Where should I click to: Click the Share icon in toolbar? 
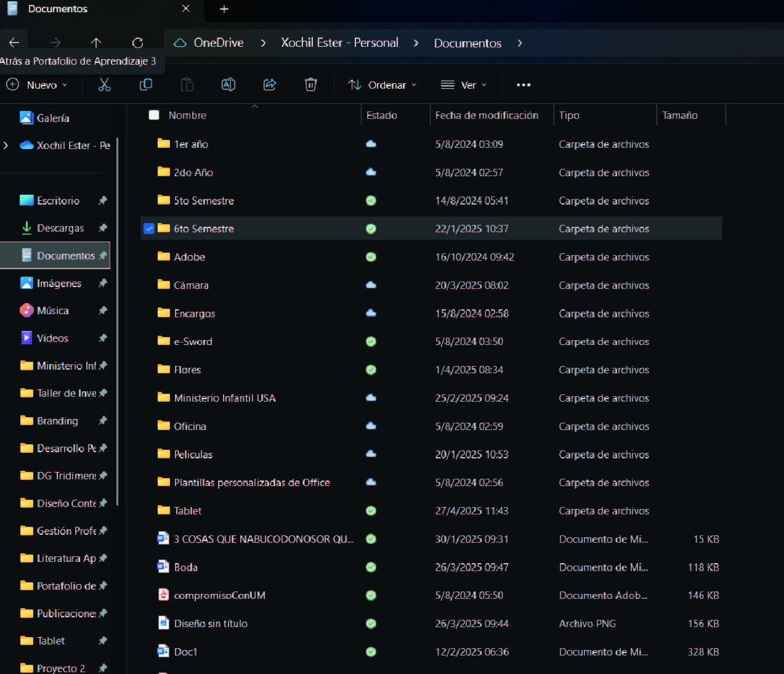[270, 85]
